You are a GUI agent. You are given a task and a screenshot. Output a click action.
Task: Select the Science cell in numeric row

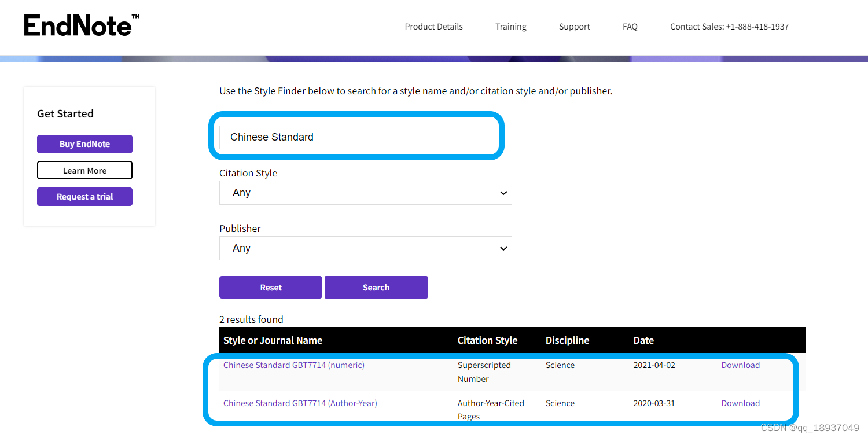coord(560,365)
